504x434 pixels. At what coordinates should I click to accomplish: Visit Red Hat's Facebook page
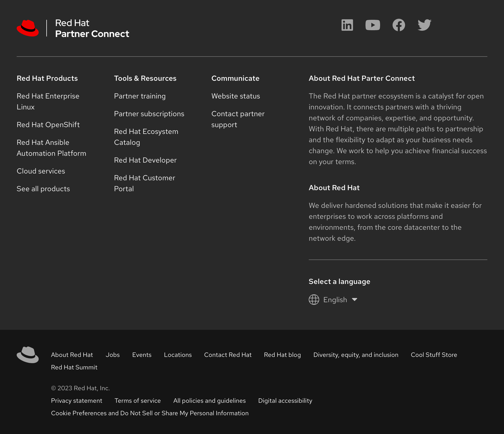(x=399, y=25)
